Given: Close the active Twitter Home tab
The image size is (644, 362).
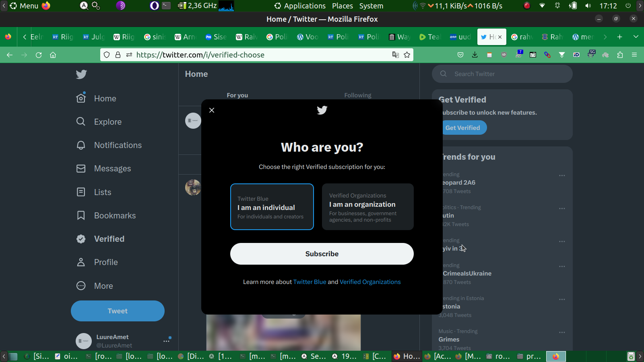Looking at the screenshot, I should click(500, 37).
